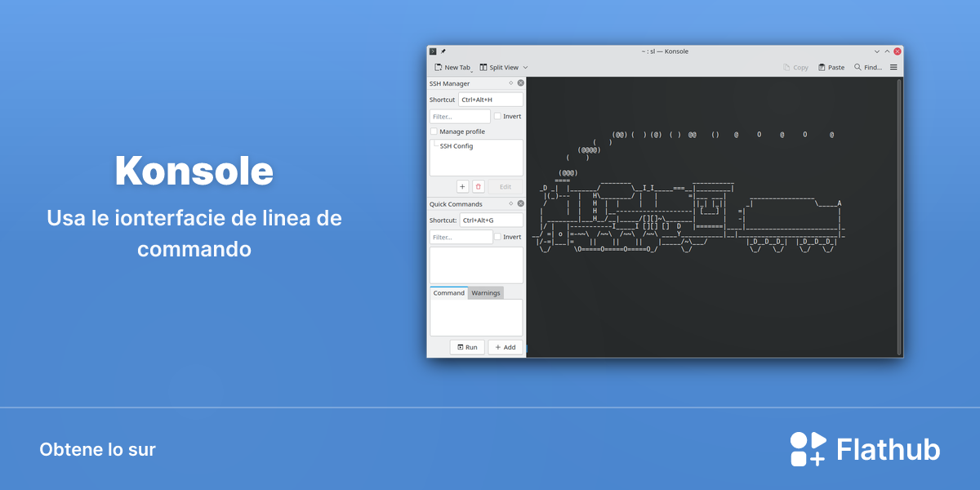Click the Copy toolbar button
980x490 pixels.
[x=795, y=68]
